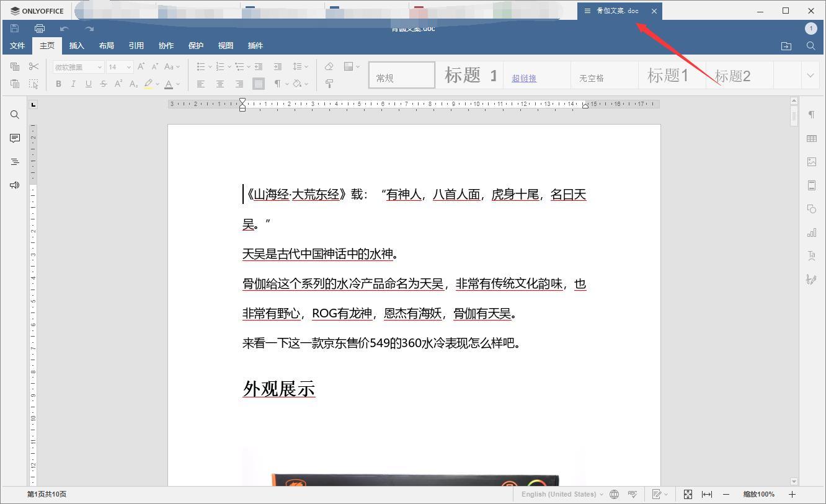Open the Table settings panel
826x504 pixels.
pyautogui.click(x=812, y=138)
